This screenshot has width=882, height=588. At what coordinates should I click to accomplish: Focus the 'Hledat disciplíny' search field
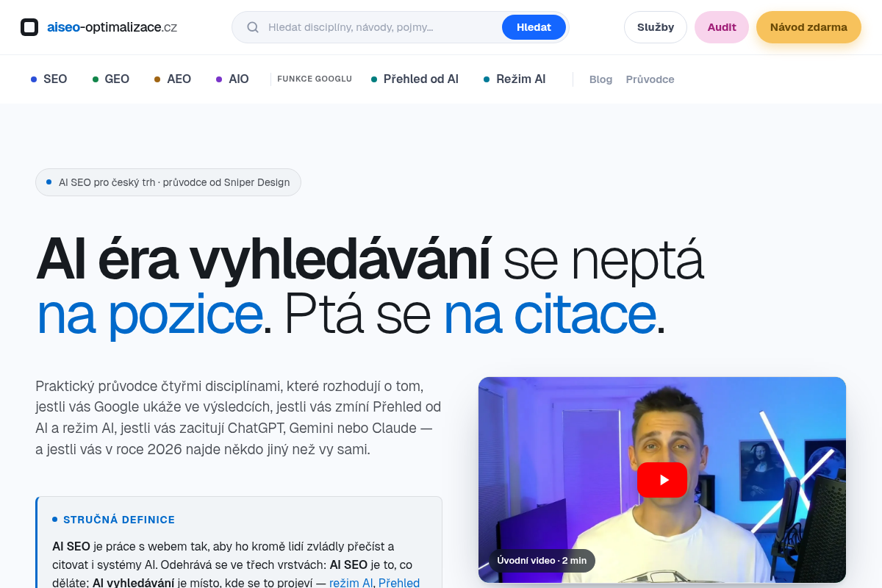click(x=381, y=27)
